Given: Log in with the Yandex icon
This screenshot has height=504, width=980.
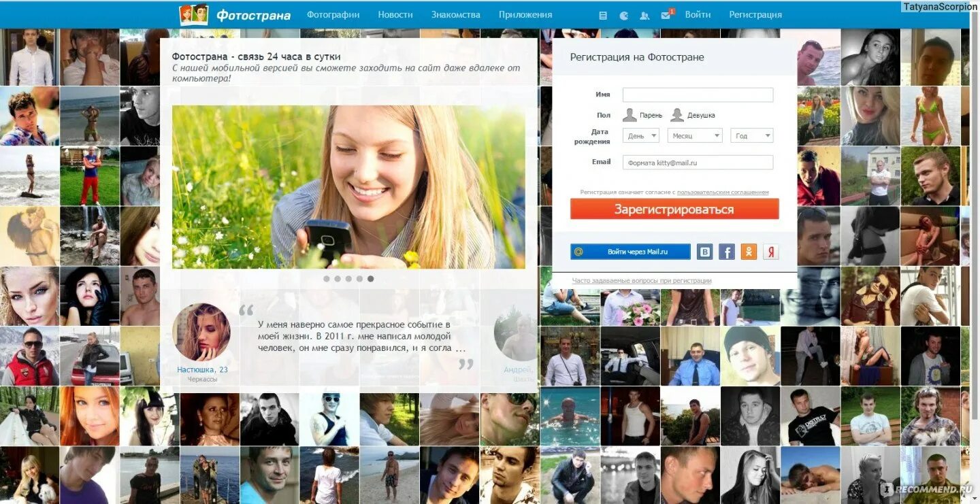Looking at the screenshot, I should coord(770,252).
